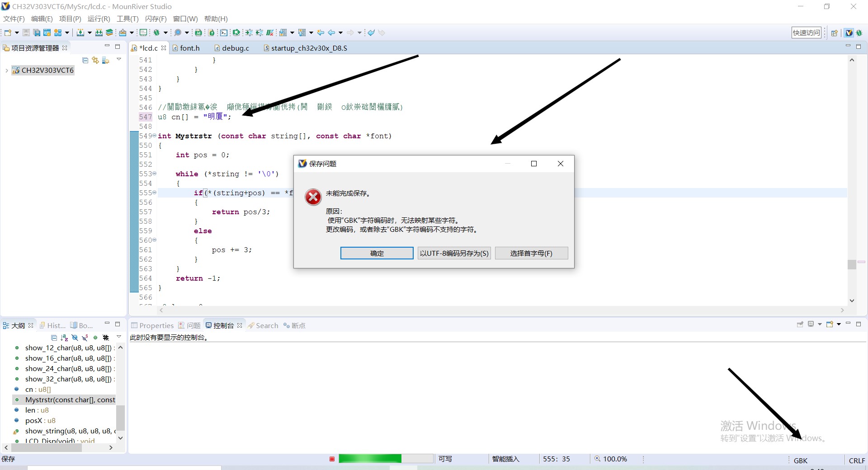Click the Build All icon in the toolbar
The image size is (868, 470).
tap(99, 33)
